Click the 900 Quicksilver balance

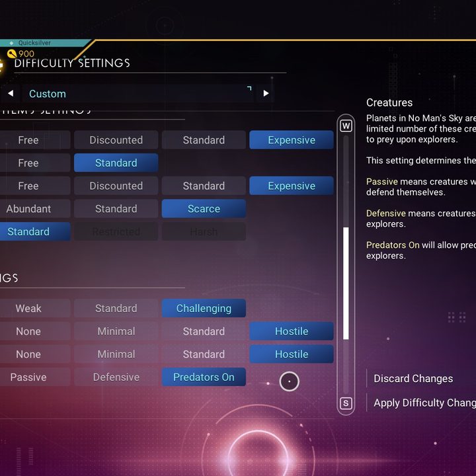coord(26,54)
